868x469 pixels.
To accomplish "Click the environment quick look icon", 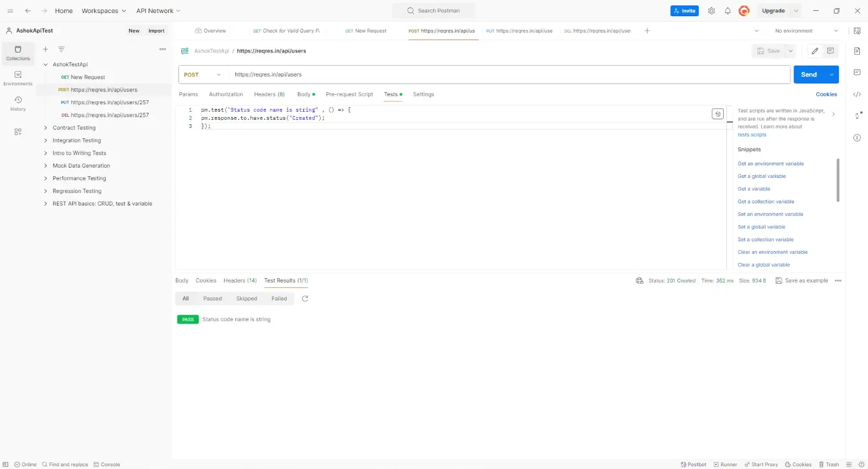I will pyautogui.click(x=857, y=31).
